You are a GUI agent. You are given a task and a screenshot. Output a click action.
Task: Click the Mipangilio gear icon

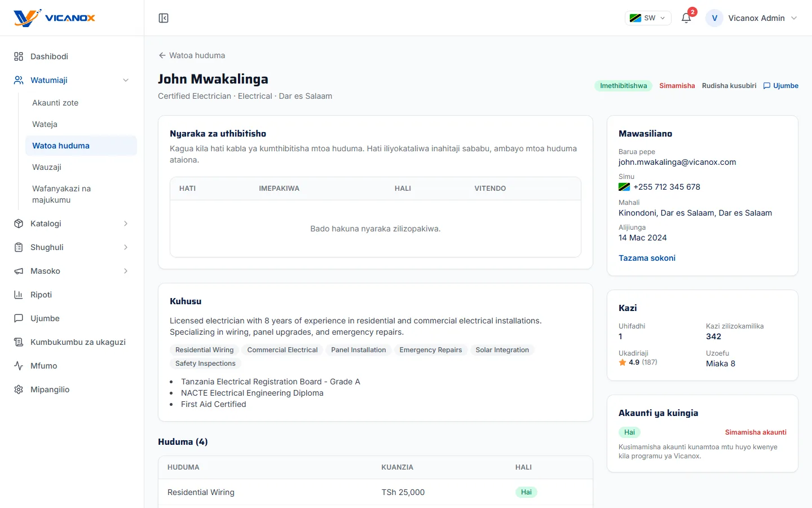[19, 389]
